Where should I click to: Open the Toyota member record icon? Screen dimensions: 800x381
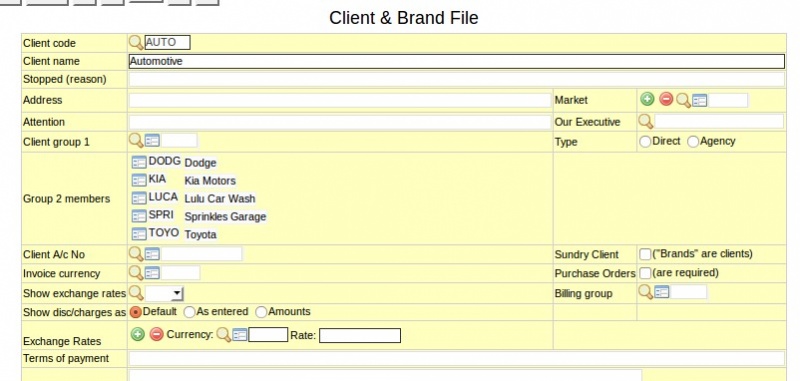(139, 234)
